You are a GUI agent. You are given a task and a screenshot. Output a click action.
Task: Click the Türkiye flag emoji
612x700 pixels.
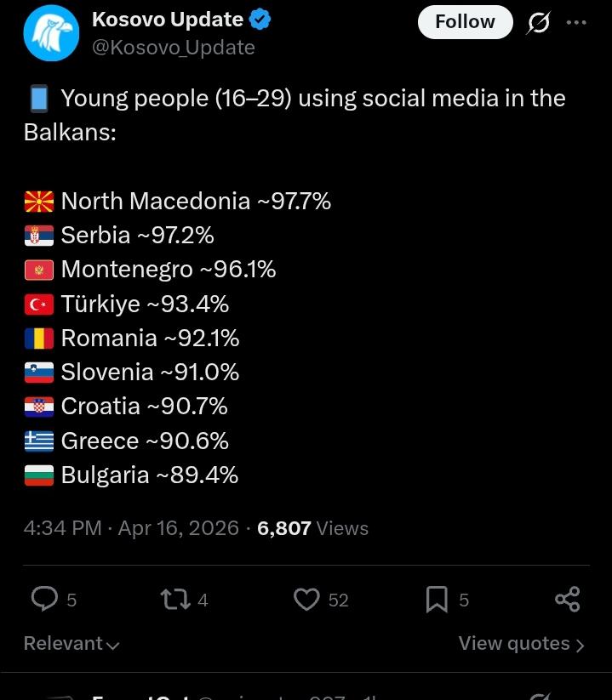(39, 304)
